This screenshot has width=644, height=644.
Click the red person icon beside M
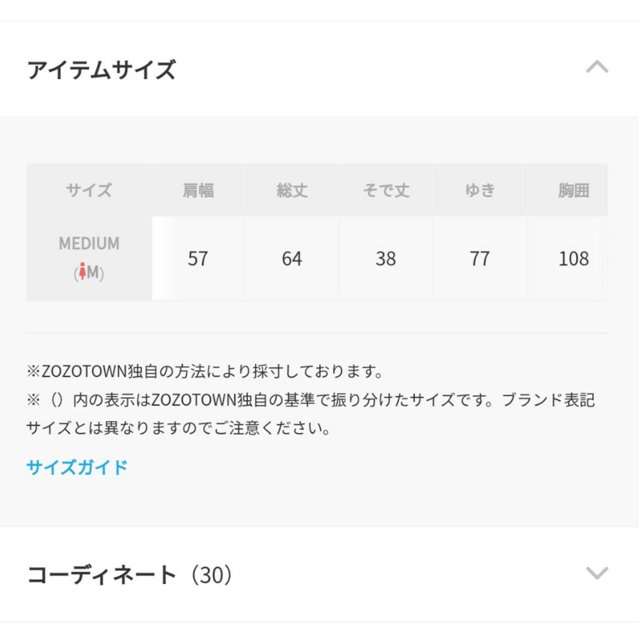(82, 271)
